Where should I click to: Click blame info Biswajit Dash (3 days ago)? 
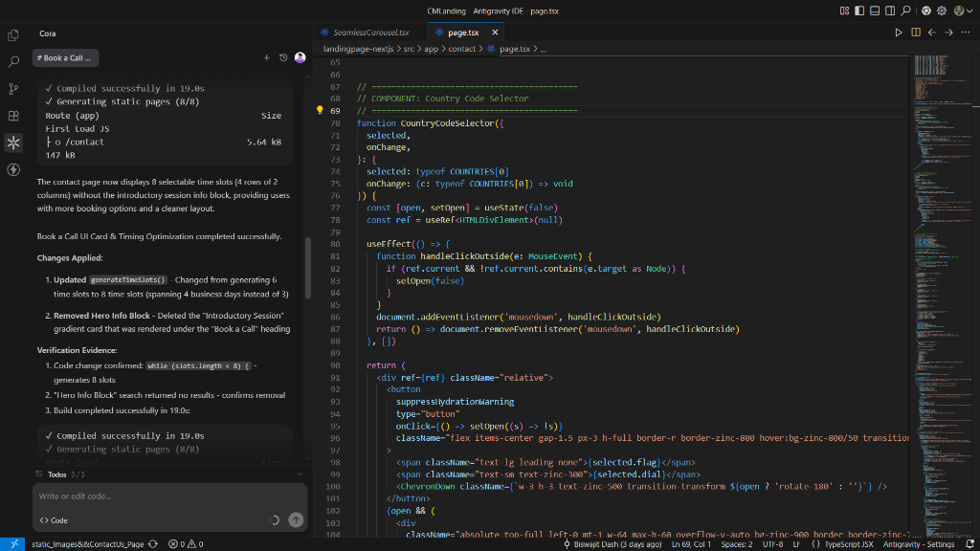(612, 544)
